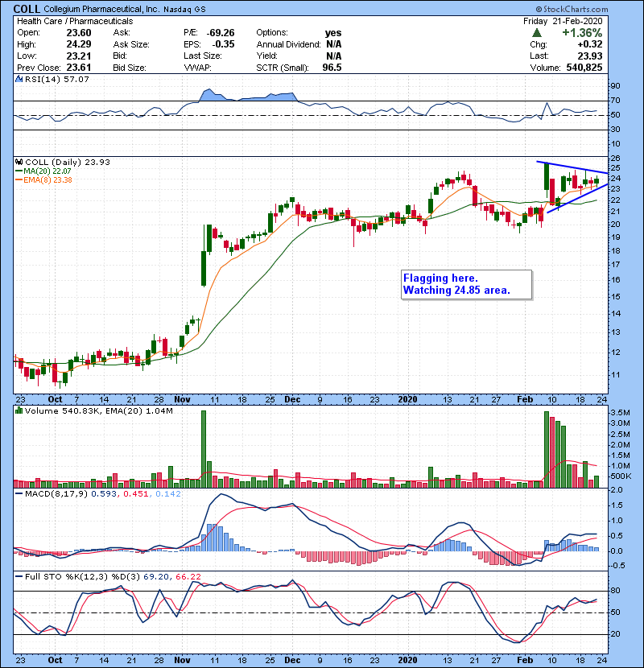Click the 'Dec' label on price chart axis
The width and height of the screenshot is (644, 668).
coord(292,400)
